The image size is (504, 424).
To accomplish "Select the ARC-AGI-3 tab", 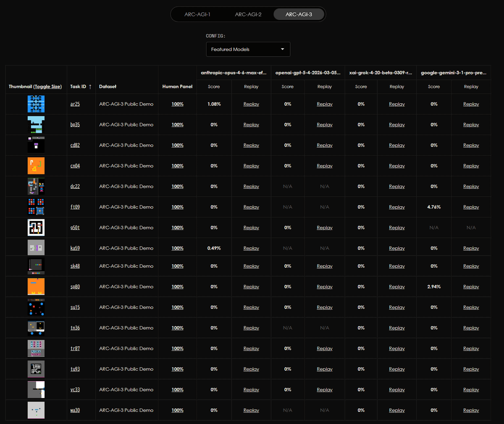I will click(x=299, y=14).
